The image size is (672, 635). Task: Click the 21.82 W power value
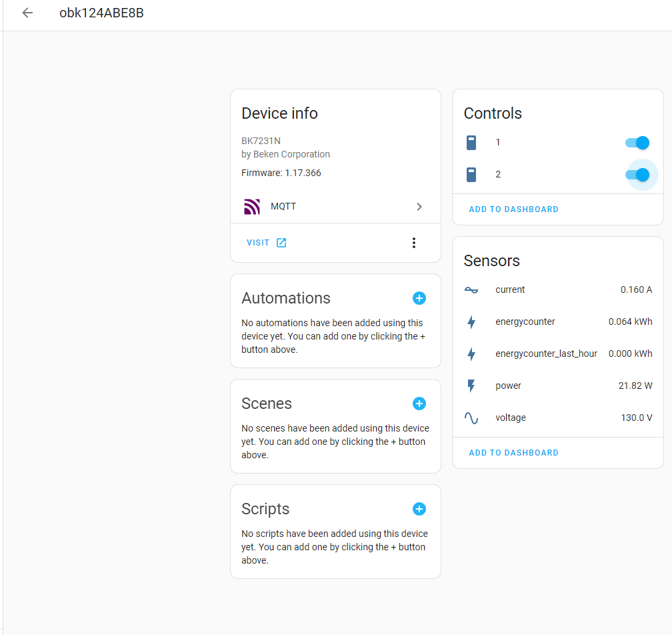pyautogui.click(x=635, y=386)
